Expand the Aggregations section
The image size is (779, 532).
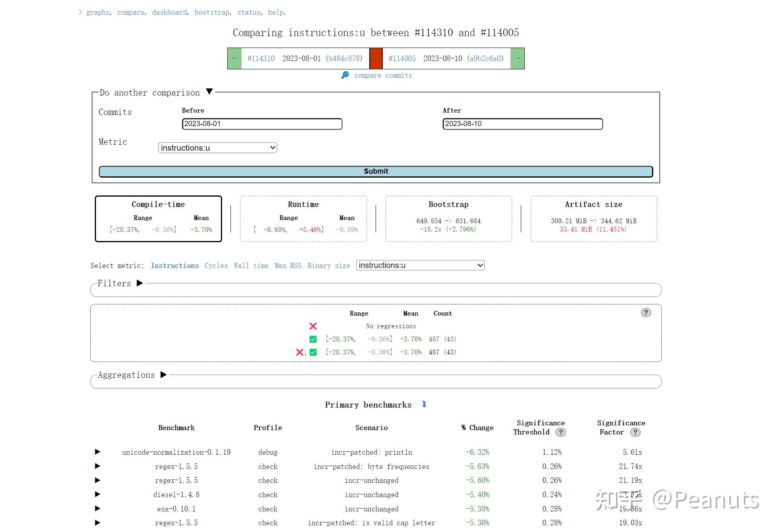(163, 375)
